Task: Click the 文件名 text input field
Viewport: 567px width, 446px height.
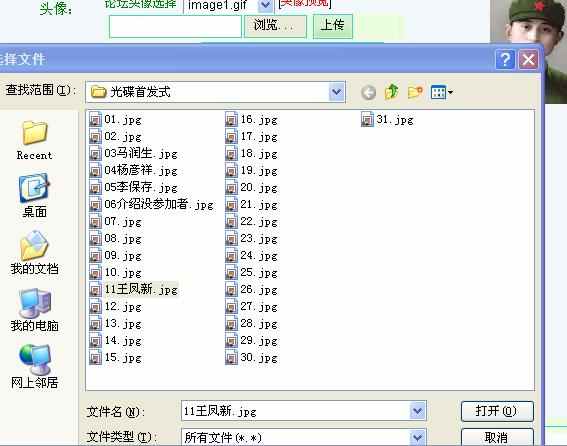Action: tap(296, 411)
